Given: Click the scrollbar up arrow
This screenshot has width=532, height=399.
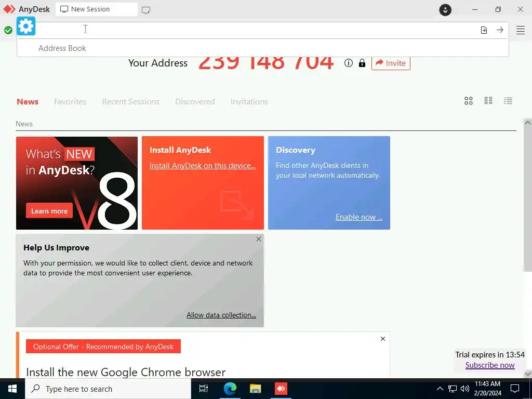Looking at the screenshot, I should 528,123.
